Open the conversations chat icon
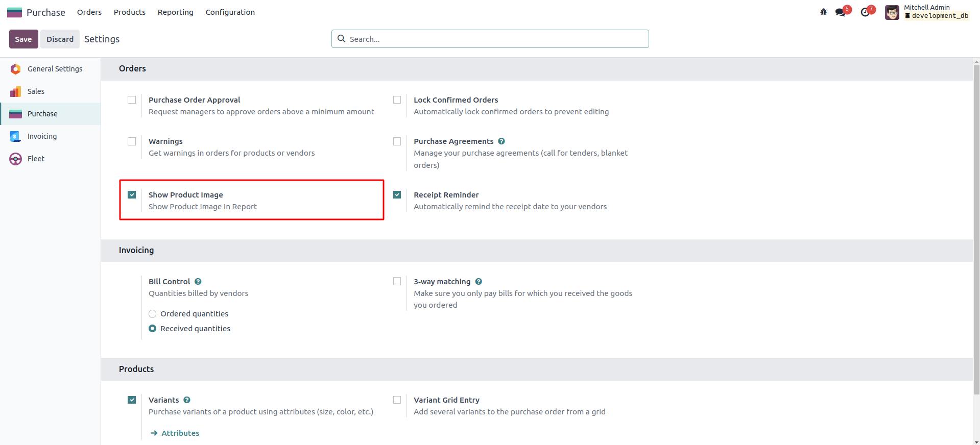 (840, 12)
